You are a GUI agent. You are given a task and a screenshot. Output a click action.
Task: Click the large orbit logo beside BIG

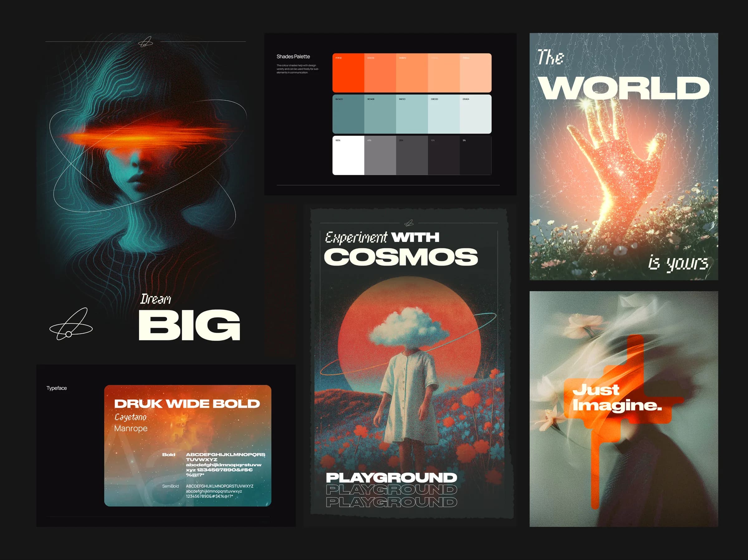71,324
